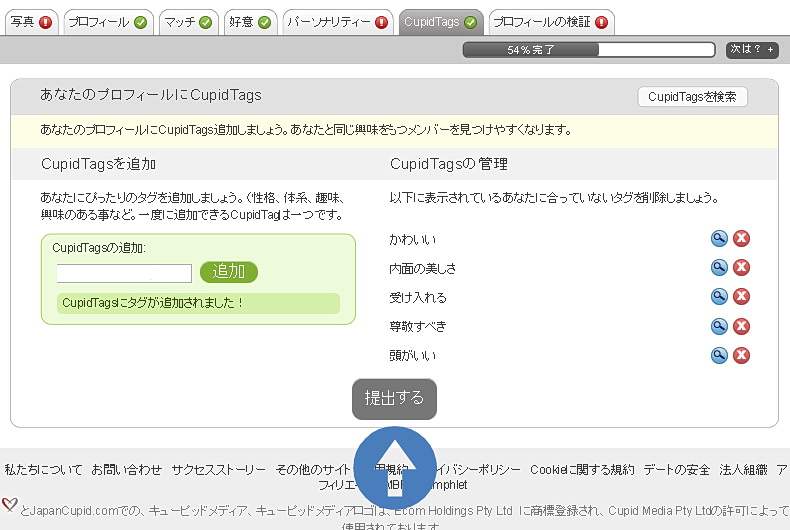Image resolution: width=790 pixels, height=530 pixels.
Task: Focus the CupidTags text input field
Action: coord(124,273)
